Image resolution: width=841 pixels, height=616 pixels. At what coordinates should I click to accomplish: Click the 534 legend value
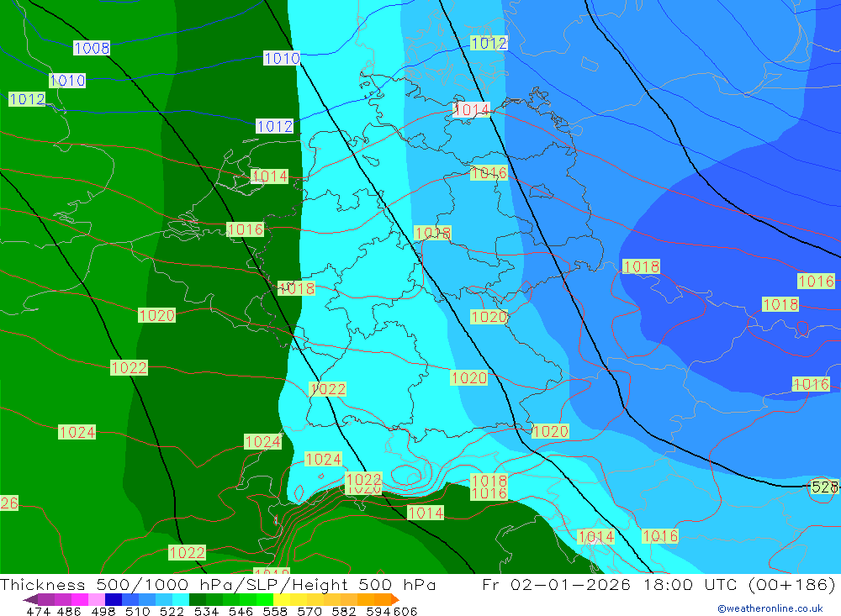206,611
